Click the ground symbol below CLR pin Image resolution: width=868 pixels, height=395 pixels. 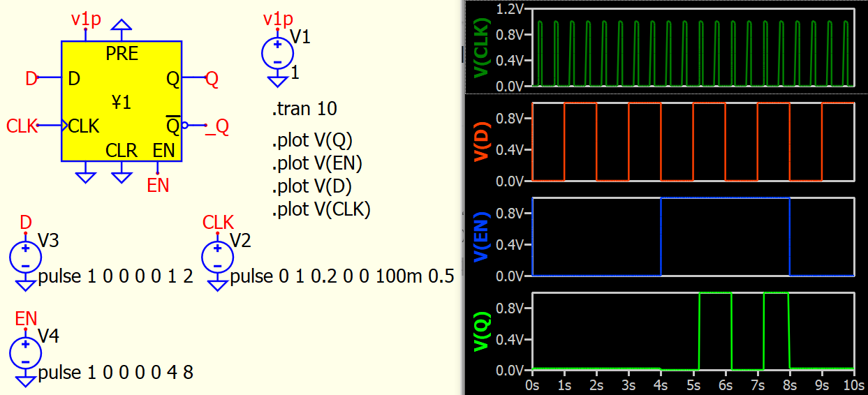click(122, 177)
